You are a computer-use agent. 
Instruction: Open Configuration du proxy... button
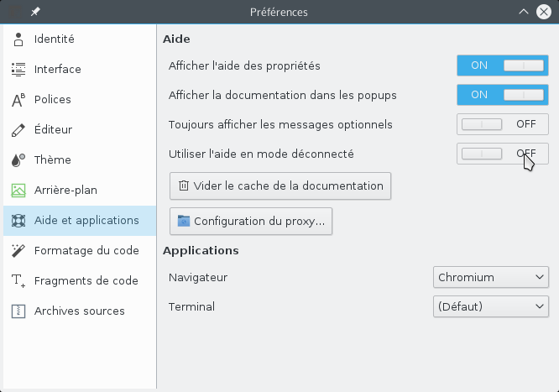[251, 221]
